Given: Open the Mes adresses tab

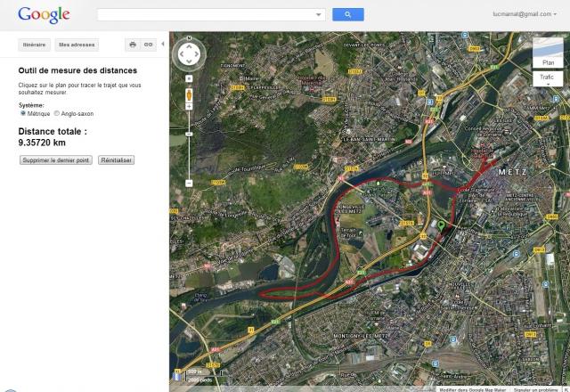Looking at the screenshot, I should click(x=77, y=45).
